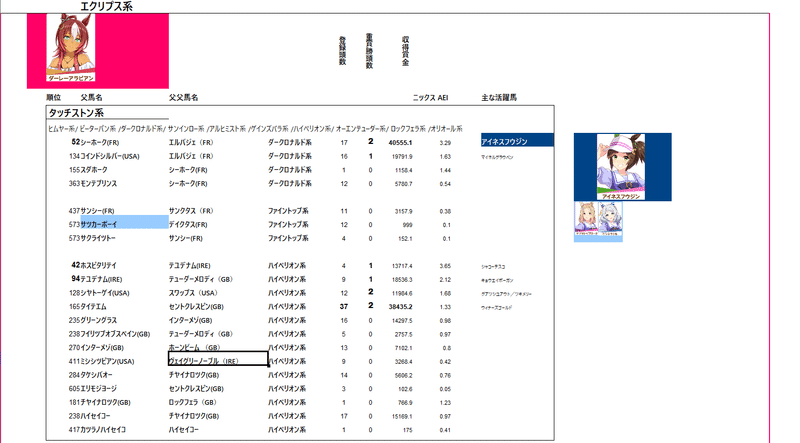Image resolution: width=800 pixels, height=443 pixels.
Task: Click the グリーングラス cell
Action: click(x=98, y=321)
